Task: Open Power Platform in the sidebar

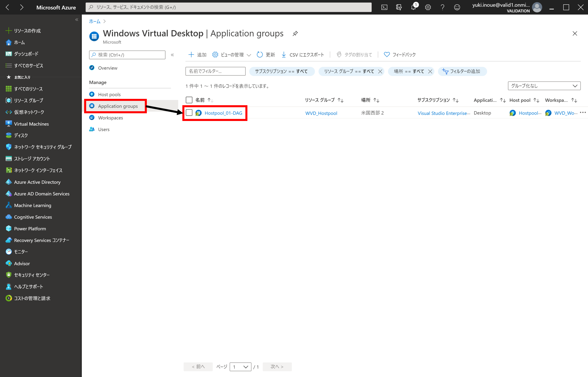Action: tap(30, 229)
